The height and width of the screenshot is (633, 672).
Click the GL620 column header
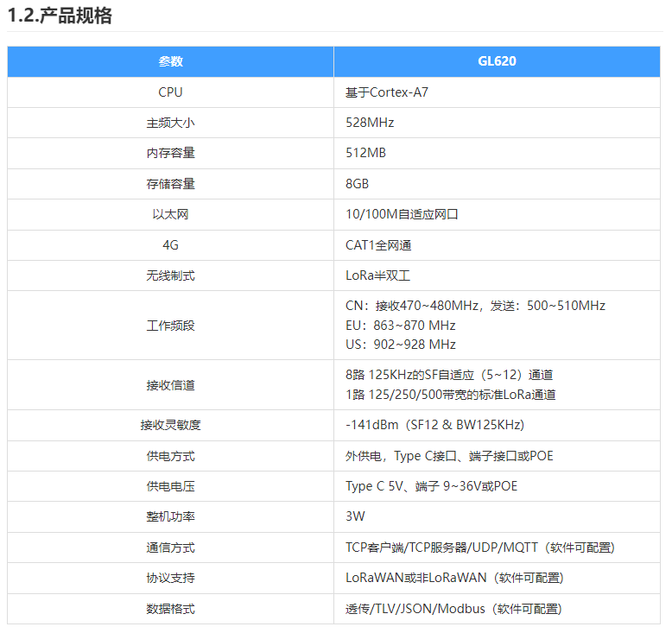(x=497, y=61)
